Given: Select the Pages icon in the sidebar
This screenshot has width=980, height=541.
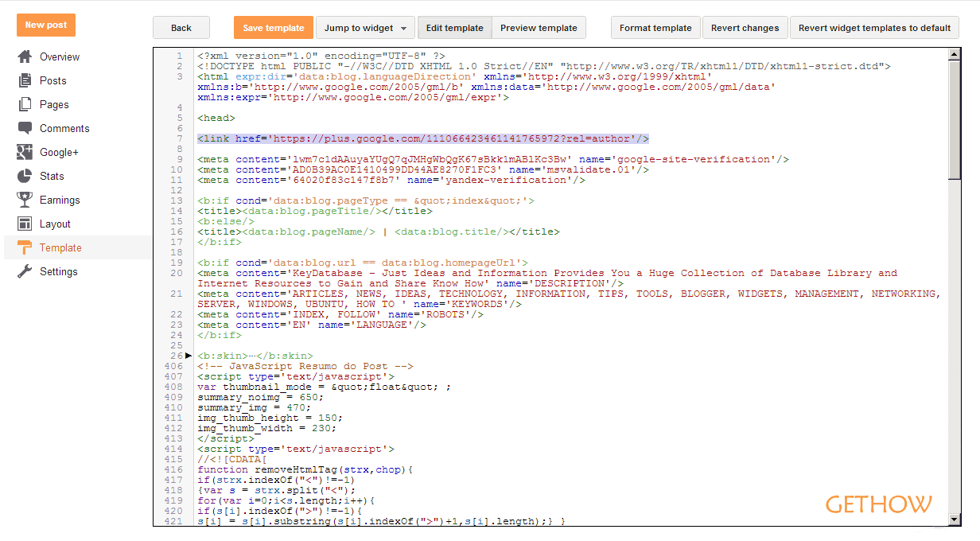Looking at the screenshot, I should 25,104.
